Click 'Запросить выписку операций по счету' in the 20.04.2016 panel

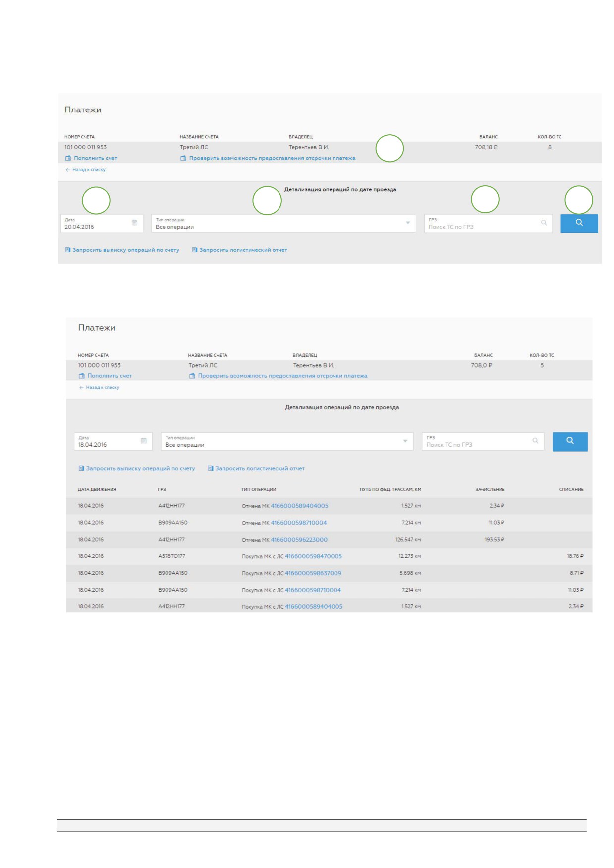point(126,250)
